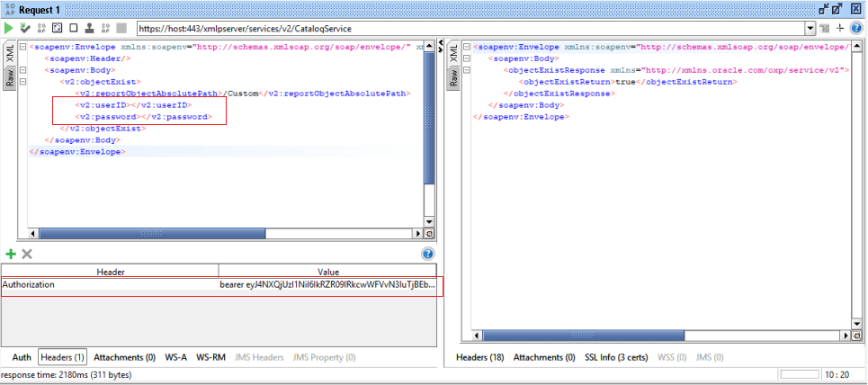868x385 pixels.
Task: Click the third toolbar SOAP icon
Action: 41,28
